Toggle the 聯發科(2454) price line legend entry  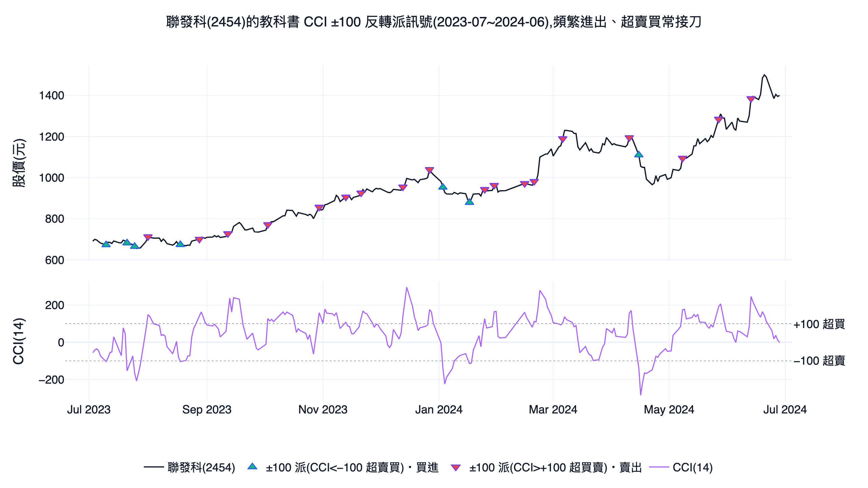[x=189, y=467]
